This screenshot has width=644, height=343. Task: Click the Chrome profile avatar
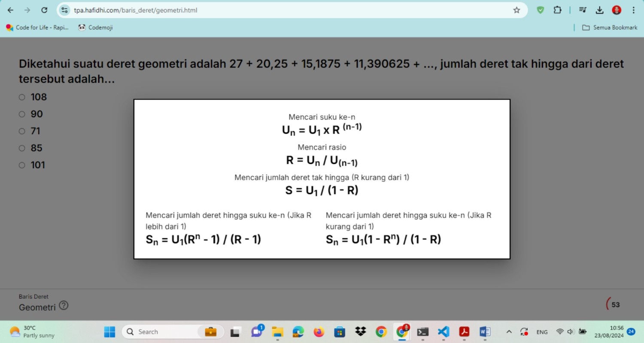point(617,10)
